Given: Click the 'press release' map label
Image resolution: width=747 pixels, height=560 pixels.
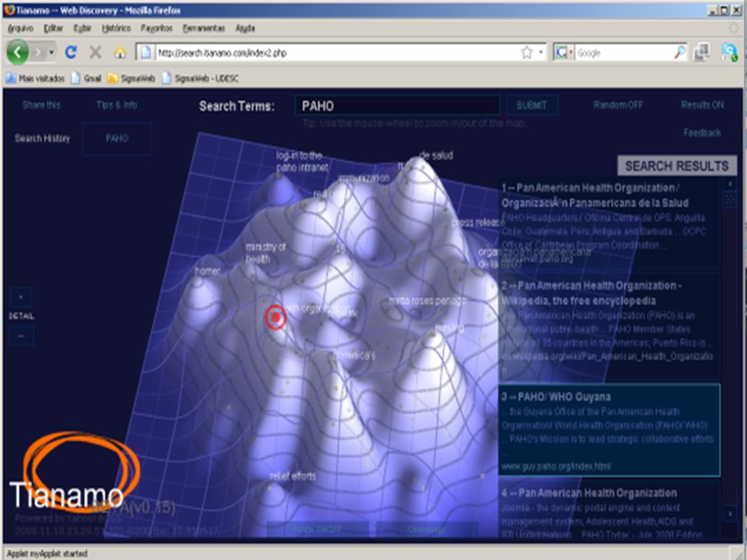Looking at the screenshot, I should click(x=478, y=222).
